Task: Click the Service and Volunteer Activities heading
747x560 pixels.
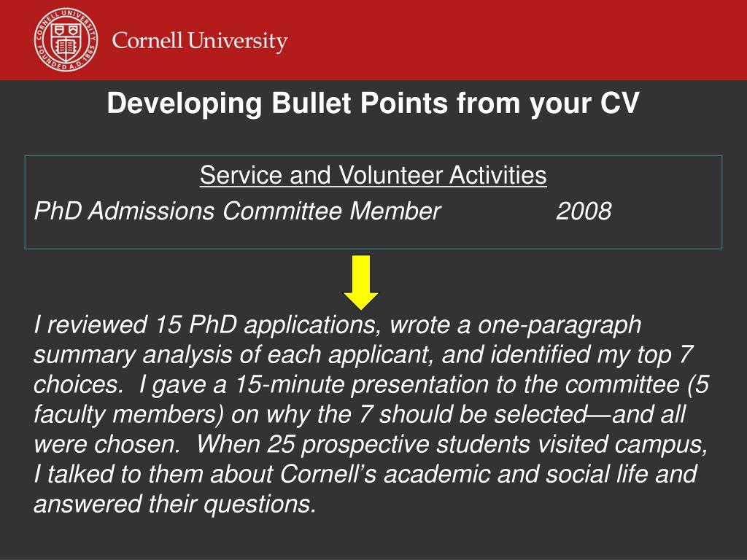Action: pyautogui.click(x=373, y=175)
